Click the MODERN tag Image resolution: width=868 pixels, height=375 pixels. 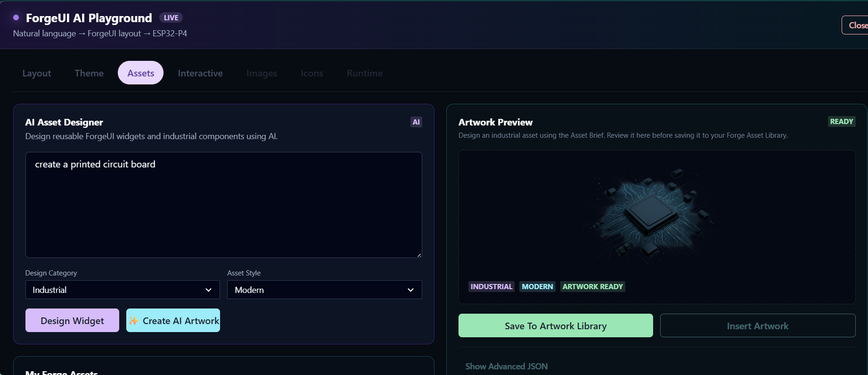(537, 287)
